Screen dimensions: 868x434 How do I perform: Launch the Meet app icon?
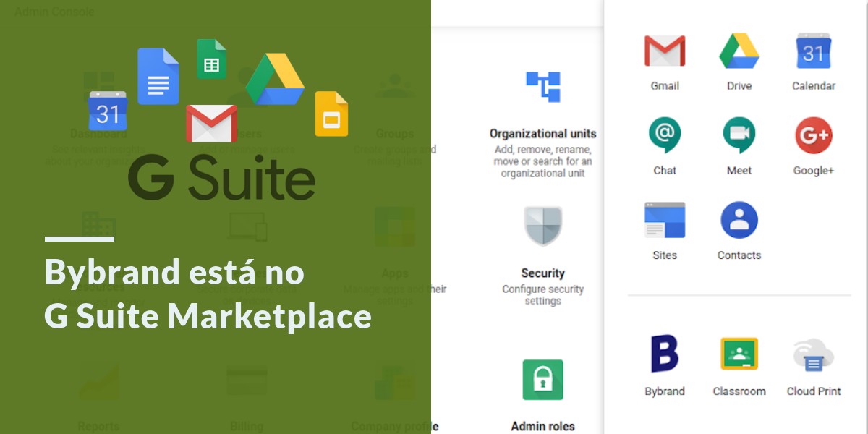(739, 135)
